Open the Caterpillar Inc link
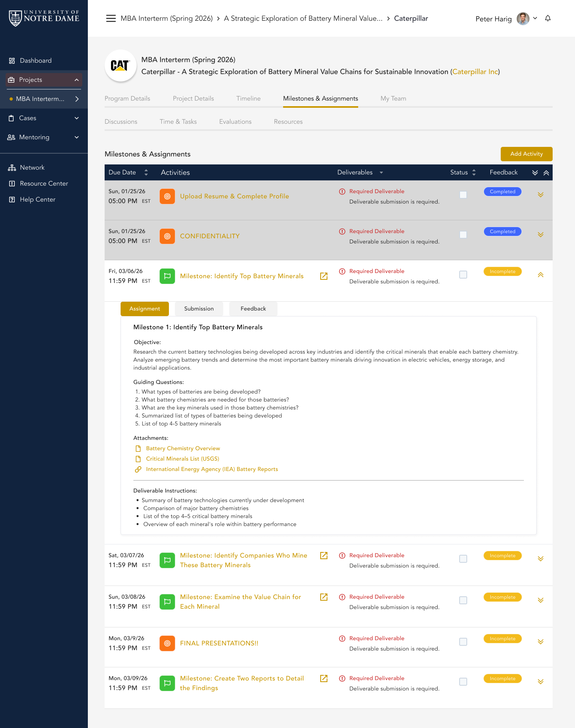The height and width of the screenshot is (728, 575). pos(475,72)
